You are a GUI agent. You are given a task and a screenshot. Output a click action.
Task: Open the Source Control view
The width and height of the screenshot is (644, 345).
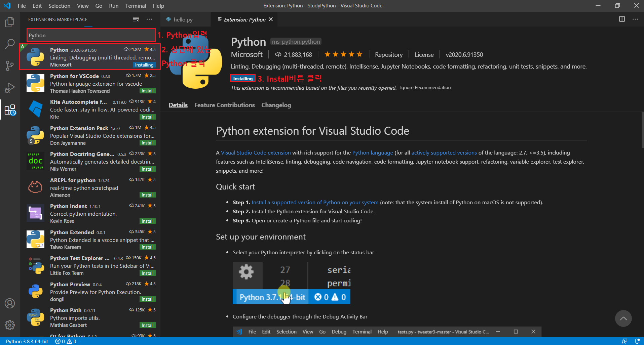tap(10, 66)
